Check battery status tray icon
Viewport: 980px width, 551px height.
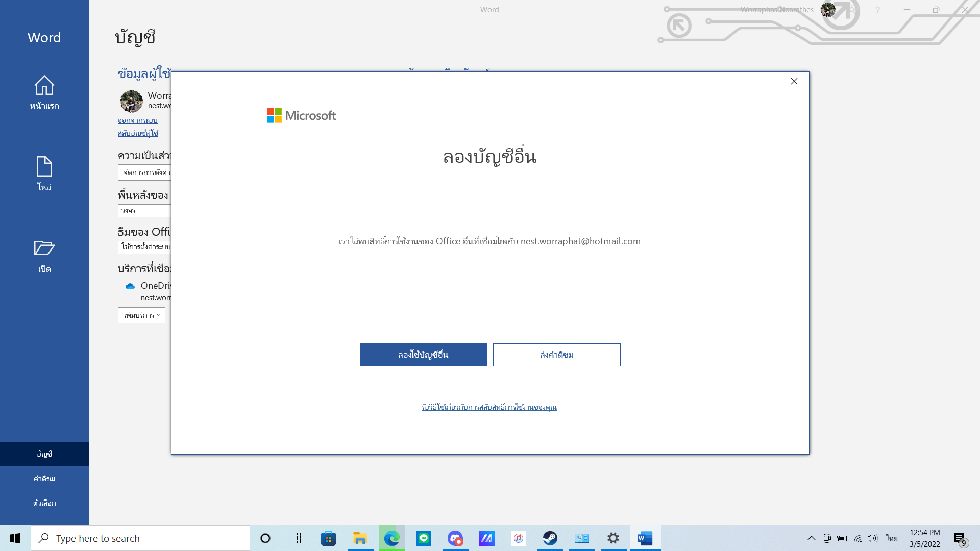[842, 538]
